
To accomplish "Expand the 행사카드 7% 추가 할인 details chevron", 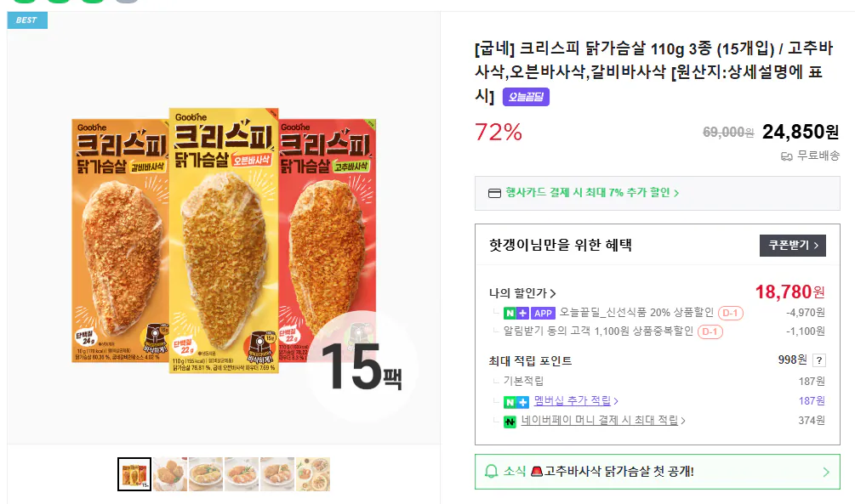I will pyautogui.click(x=677, y=194).
